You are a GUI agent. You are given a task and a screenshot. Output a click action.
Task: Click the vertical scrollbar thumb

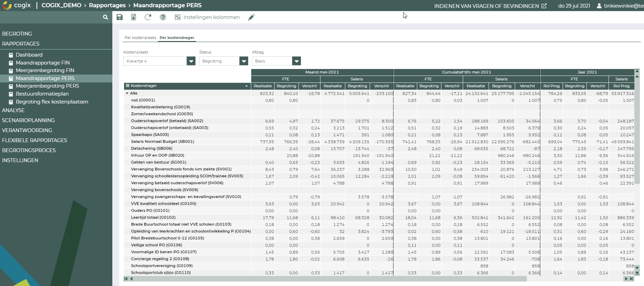coord(637,131)
